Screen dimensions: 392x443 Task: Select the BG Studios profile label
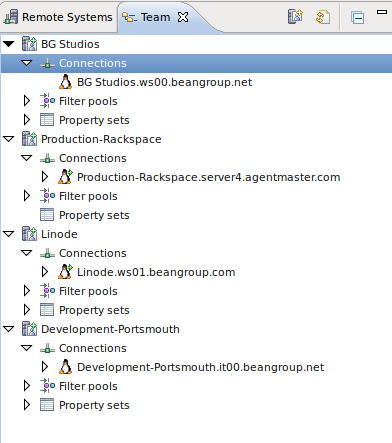pos(70,44)
